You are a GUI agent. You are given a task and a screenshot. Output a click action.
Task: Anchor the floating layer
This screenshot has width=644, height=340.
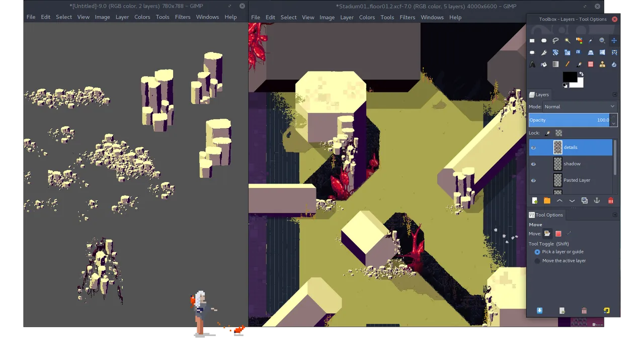pos(597,201)
